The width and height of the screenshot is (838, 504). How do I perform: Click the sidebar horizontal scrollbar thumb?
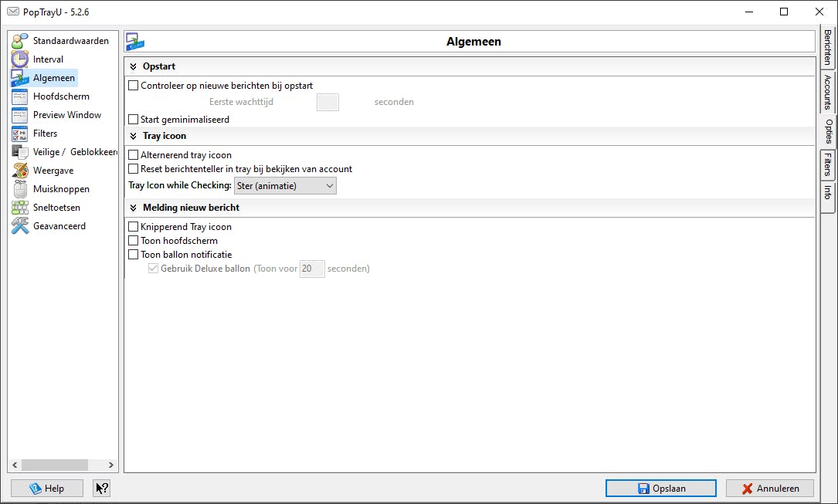click(x=55, y=465)
